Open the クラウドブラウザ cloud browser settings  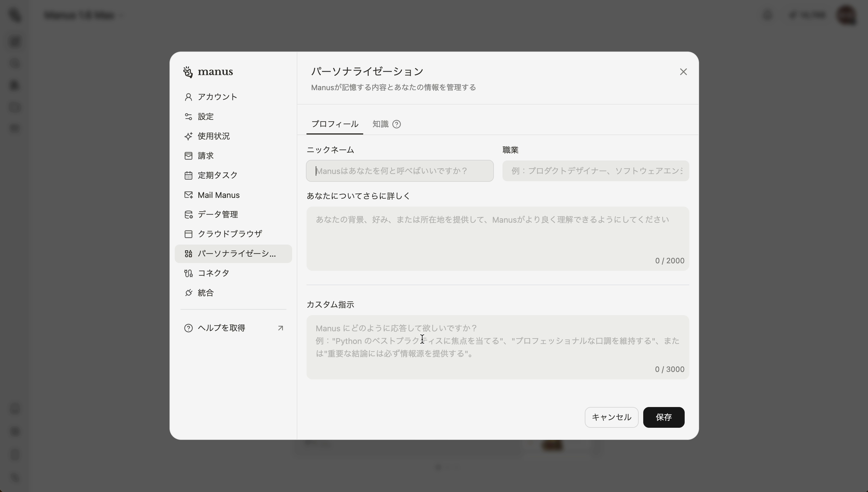point(230,234)
